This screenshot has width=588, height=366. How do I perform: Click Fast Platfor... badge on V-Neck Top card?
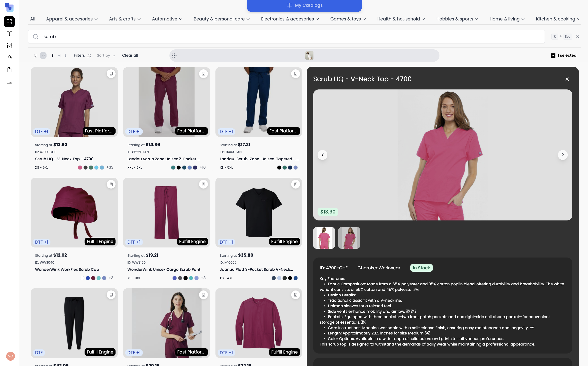pos(99,131)
